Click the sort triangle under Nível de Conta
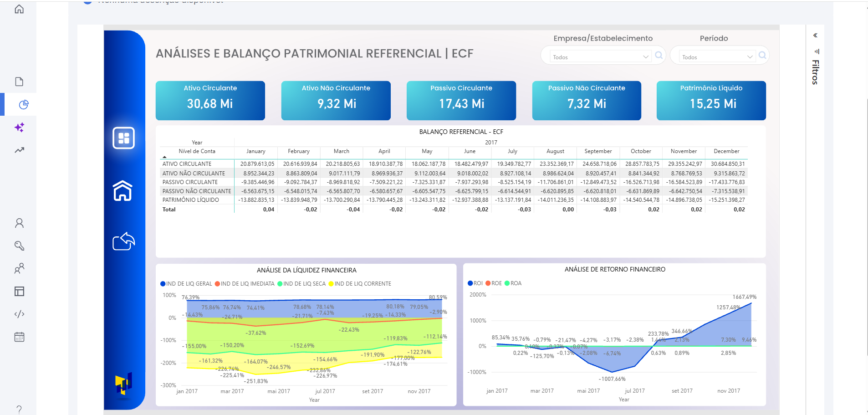 click(164, 157)
